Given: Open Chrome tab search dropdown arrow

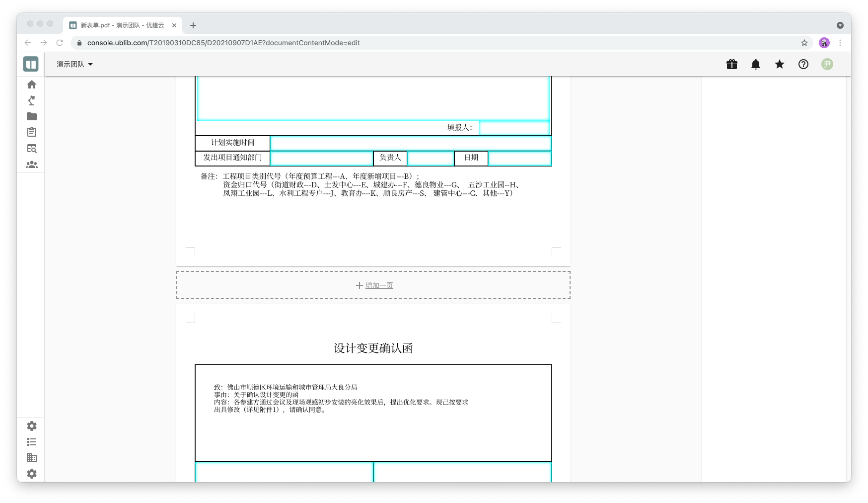Looking at the screenshot, I should [840, 25].
